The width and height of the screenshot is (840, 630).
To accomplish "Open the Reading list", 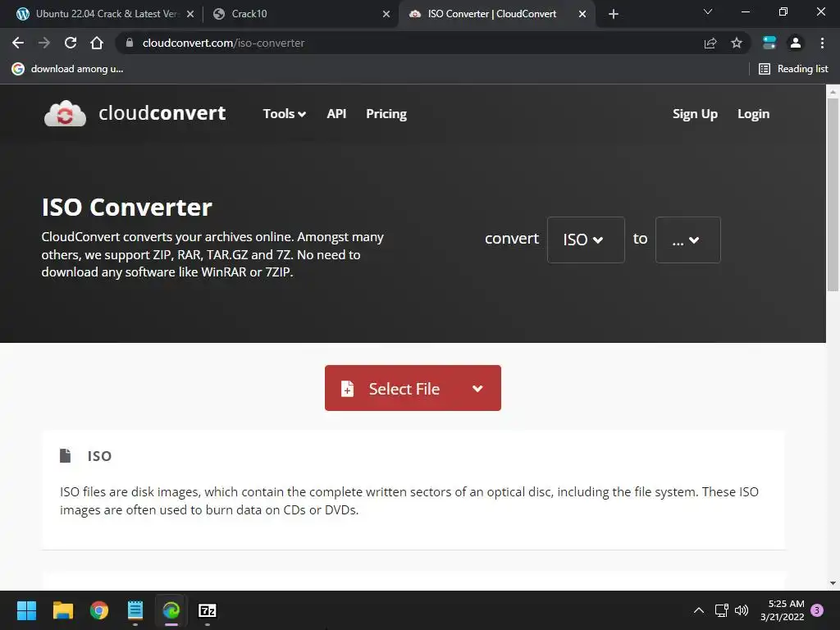I will pos(793,69).
